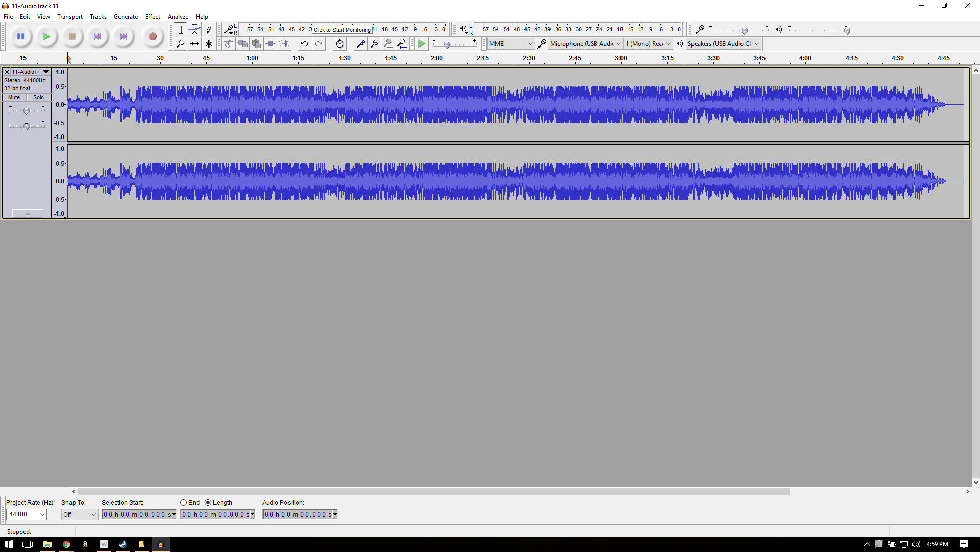Click the Trim Audio icon
The height and width of the screenshot is (552, 980).
(x=271, y=43)
